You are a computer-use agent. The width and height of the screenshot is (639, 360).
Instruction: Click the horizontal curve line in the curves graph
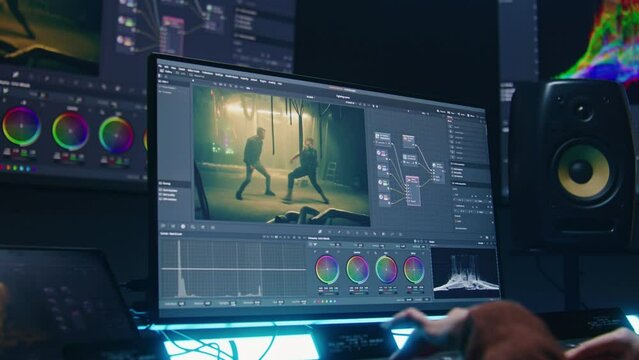(234, 269)
